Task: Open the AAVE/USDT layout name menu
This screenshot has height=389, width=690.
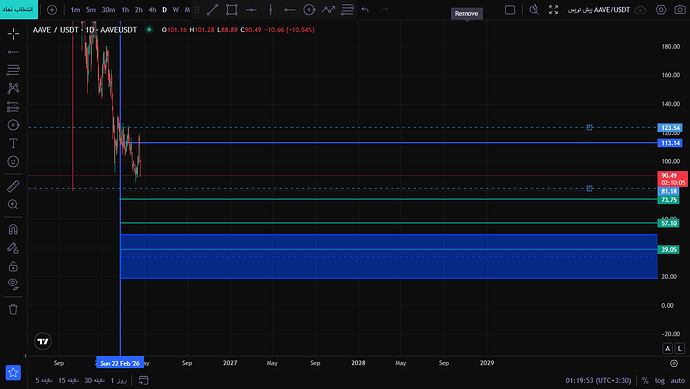Action: 599,10
